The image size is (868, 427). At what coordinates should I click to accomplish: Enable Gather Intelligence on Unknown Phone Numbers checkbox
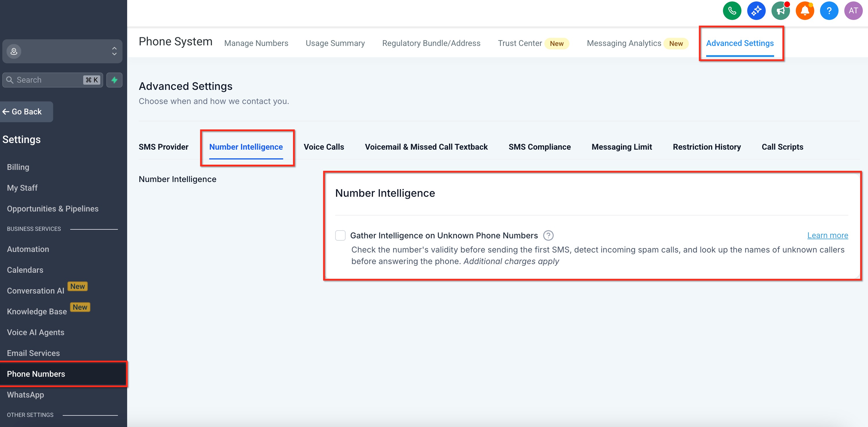click(340, 235)
